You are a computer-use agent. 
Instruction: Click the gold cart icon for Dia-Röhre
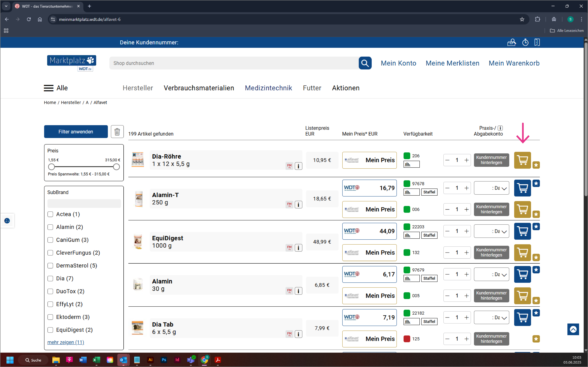click(522, 160)
